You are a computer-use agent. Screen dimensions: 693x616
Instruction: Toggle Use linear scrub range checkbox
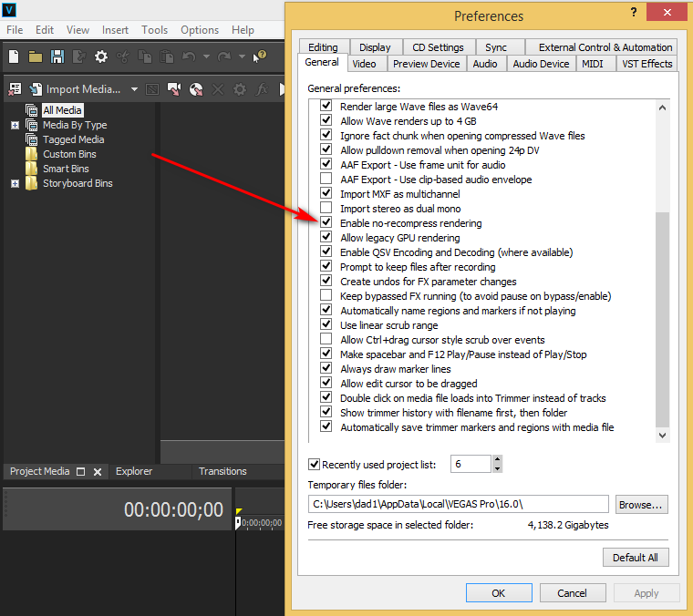tap(326, 323)
